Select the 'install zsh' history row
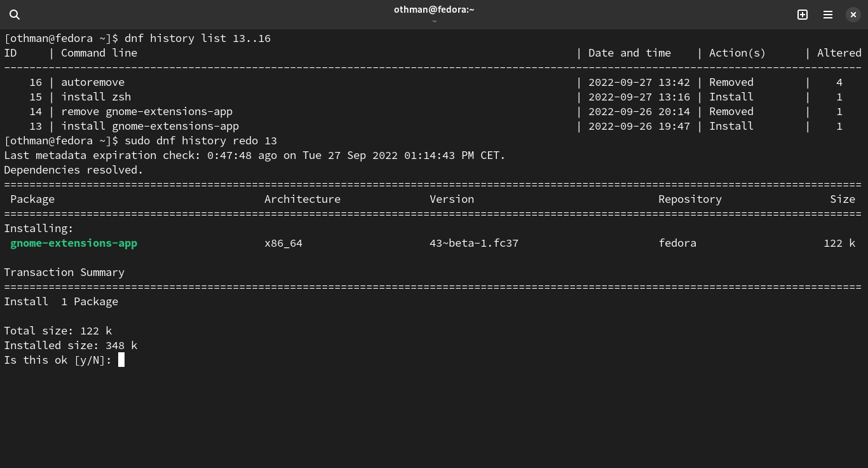This screenshot has height=468, width=868. (x=96, y=97)
